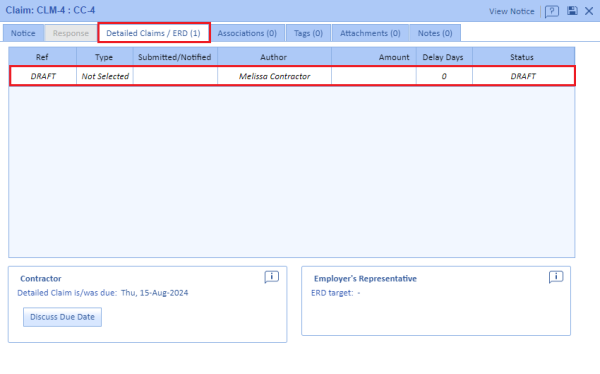Select the DRAFT claim row by Melissa Contractor
This screenshot has width=600, height=374.
coord(292,76)
